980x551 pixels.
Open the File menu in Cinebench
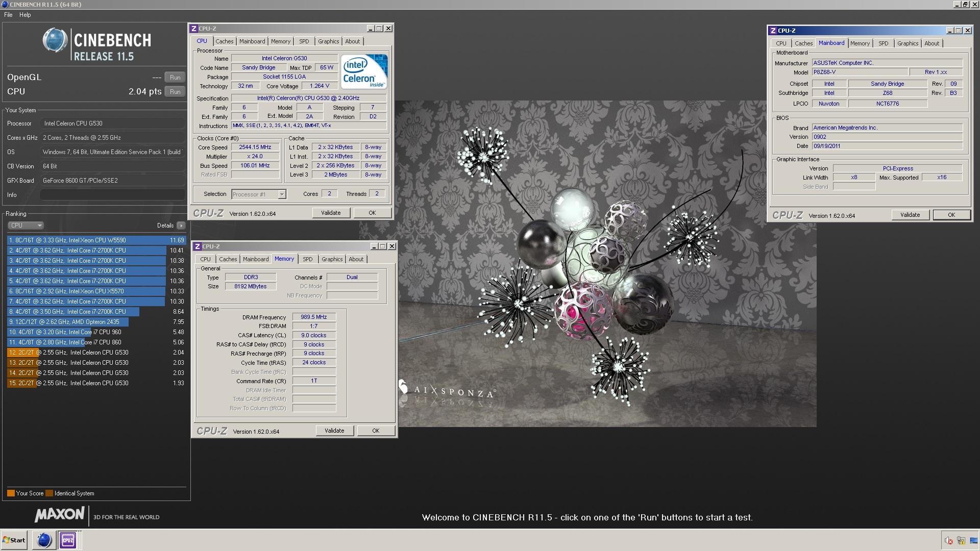[x=8, y=15]
